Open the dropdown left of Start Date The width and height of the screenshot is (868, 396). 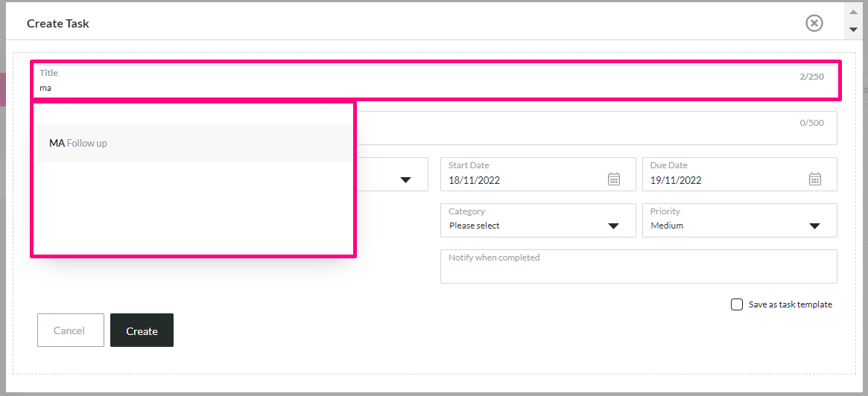(406, 179)
